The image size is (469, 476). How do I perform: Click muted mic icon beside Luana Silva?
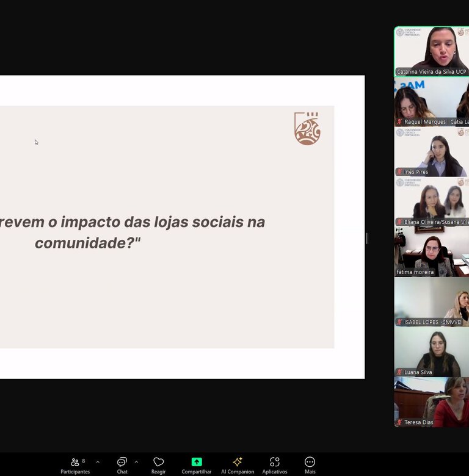pos(399,372)
